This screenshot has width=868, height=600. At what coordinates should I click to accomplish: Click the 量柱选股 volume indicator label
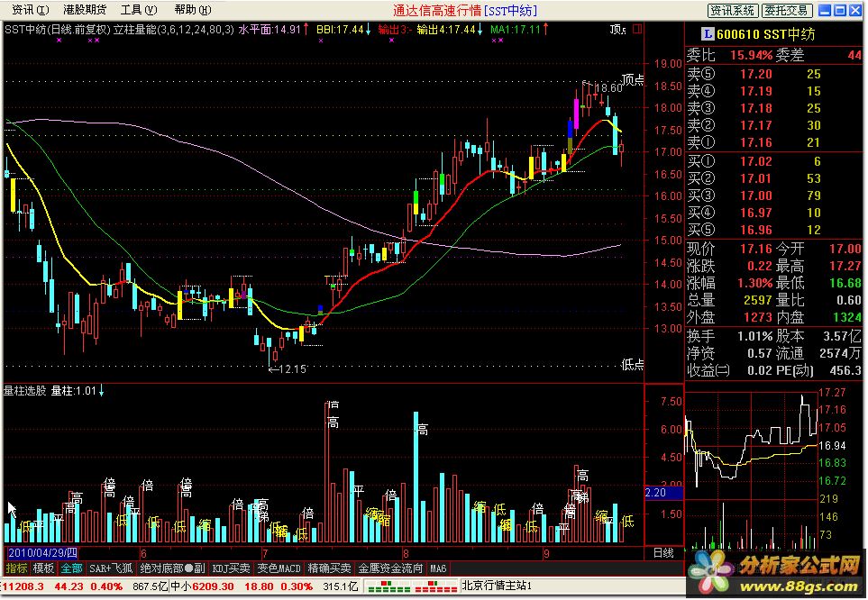pos(25,391)
